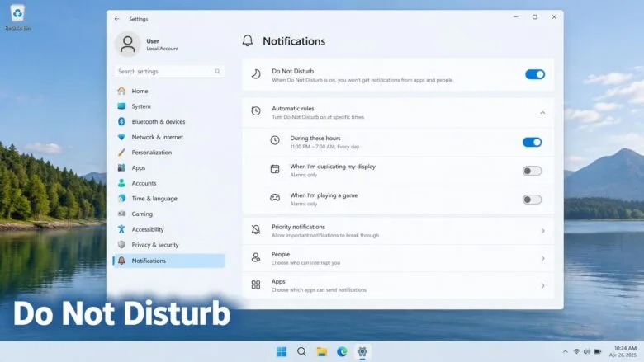The height and width of the screenshot is (362, 644).
Task: Launch Microsoft Edge from the taskbar
Action: [342, 352]
